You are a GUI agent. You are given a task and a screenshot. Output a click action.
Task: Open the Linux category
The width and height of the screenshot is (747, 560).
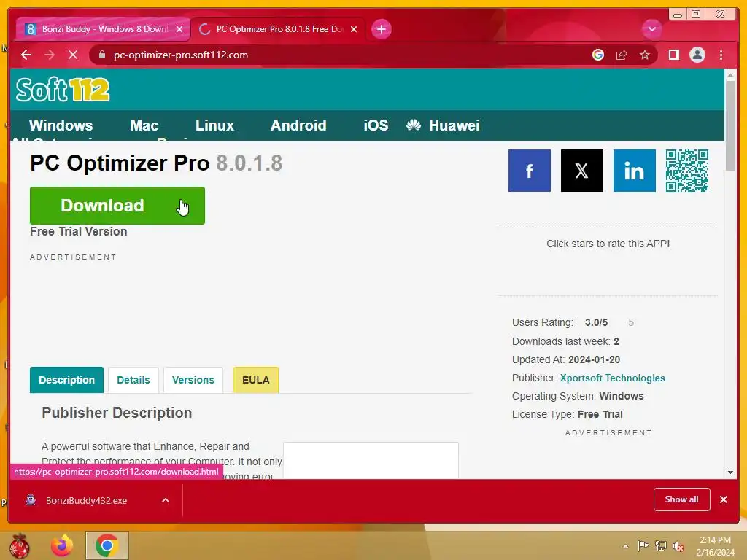[214, 125]
